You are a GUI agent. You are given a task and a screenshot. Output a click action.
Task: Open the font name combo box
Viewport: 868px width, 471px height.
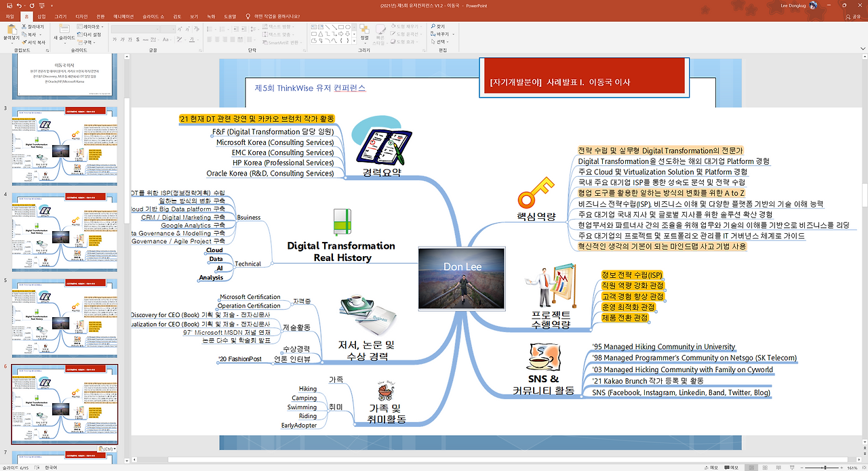pyautogui.click(x=135, y=29)
